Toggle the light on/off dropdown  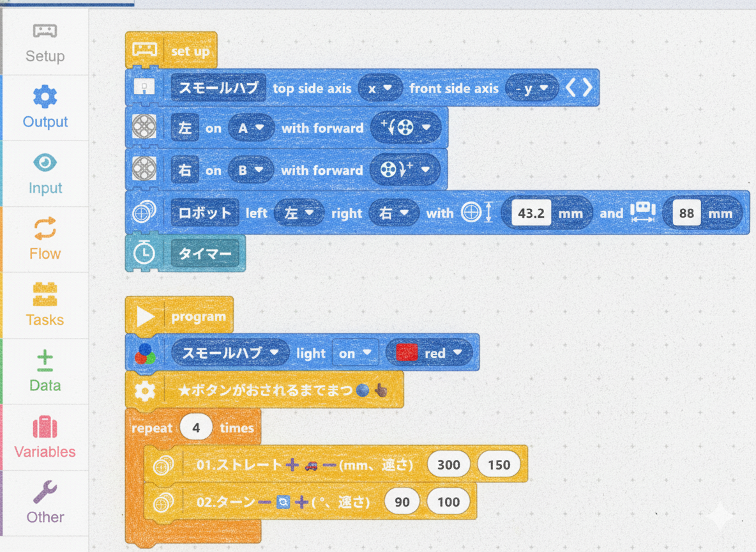point(355,353)
